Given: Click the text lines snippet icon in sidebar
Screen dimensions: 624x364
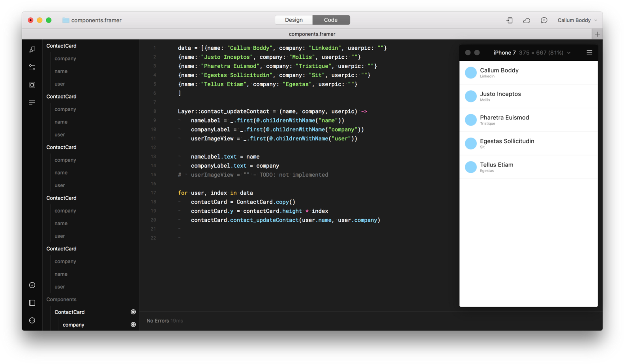Looking at the screenshot, I should tap(32, 103).
